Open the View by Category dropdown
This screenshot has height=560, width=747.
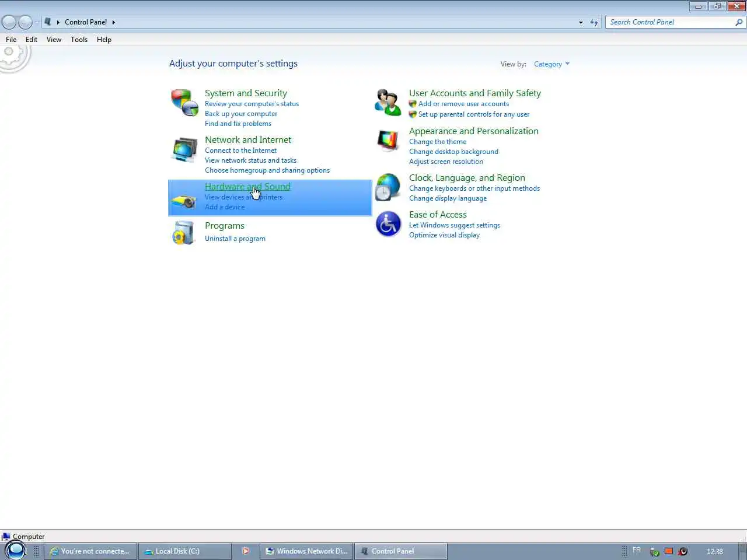click(551, 64)
